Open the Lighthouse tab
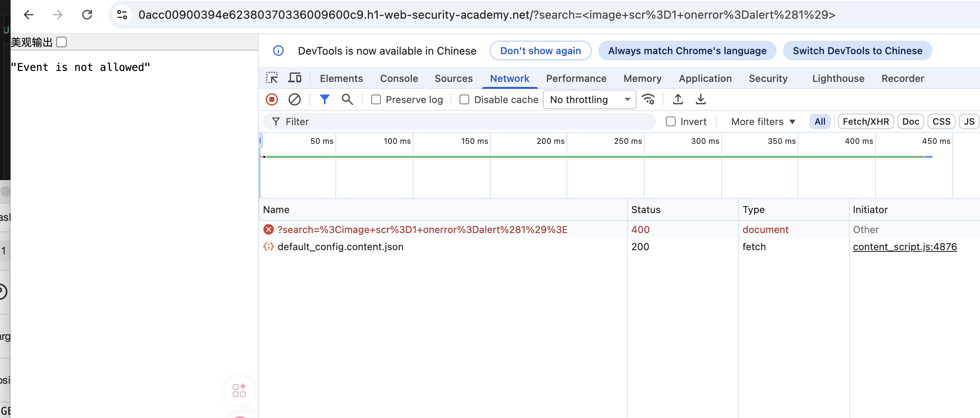This screenshot has height=418, width=980. 838,78
